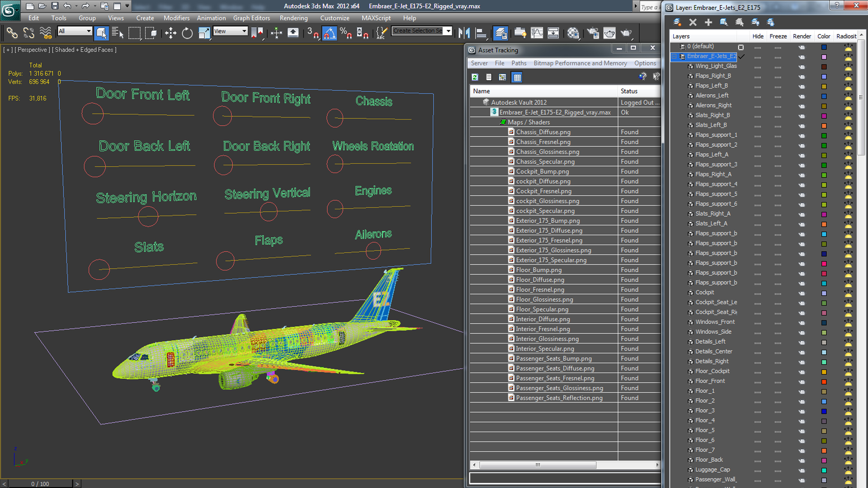Screen dimensions: 868x488
Task: Toggle Radiosity icon for Flaps_Left_A
Action: pyautogui.click(x=848, y=155)
